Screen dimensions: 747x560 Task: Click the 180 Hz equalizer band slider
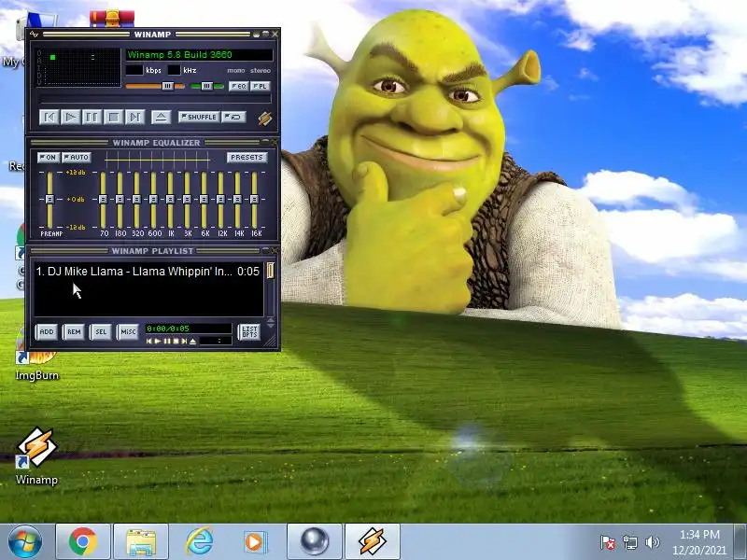pos(120,200)
